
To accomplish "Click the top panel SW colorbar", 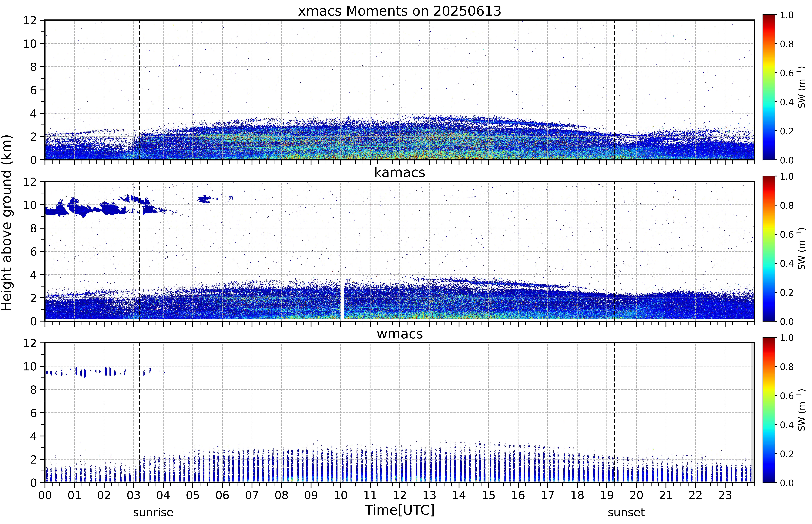I will (769, 87).
